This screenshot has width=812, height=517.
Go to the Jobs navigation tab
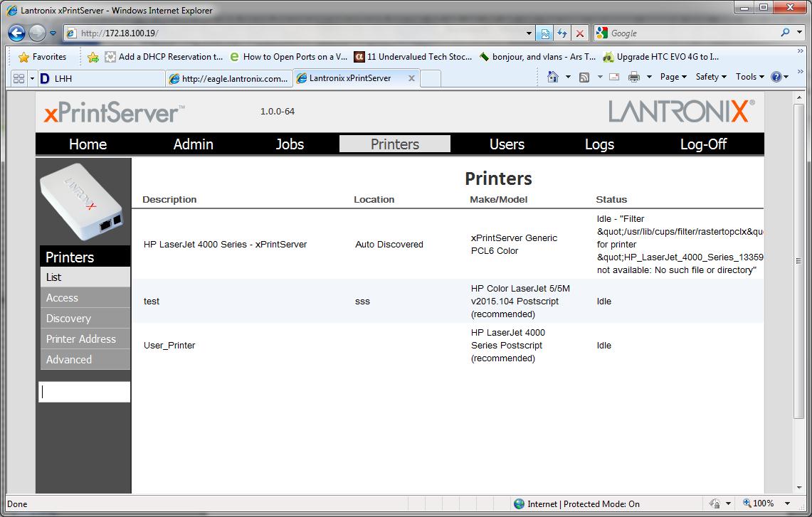tap(290, 144)
